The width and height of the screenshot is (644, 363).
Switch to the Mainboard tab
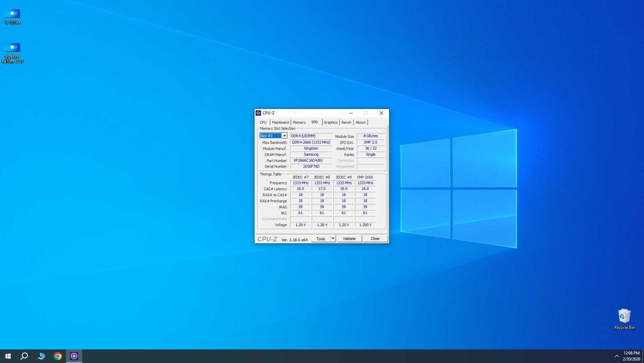click(x=280, y=122)
